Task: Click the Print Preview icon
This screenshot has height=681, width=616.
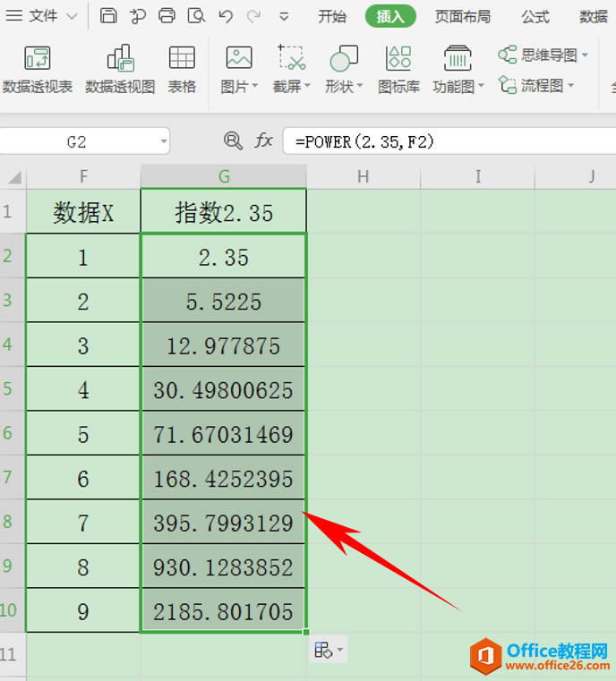Action: pos(196,16)
